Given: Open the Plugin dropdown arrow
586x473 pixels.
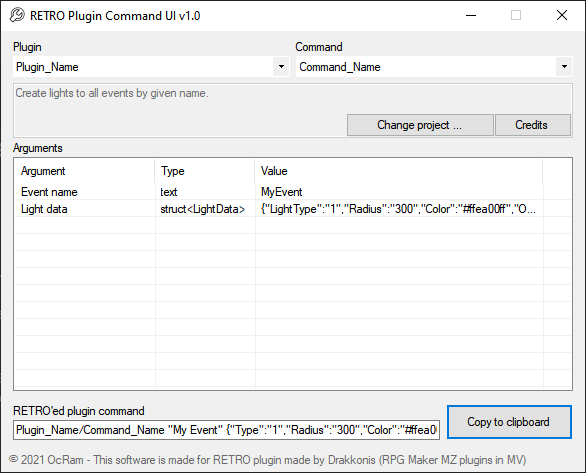Looking at the screenshot, I should (x=281, y=67).
